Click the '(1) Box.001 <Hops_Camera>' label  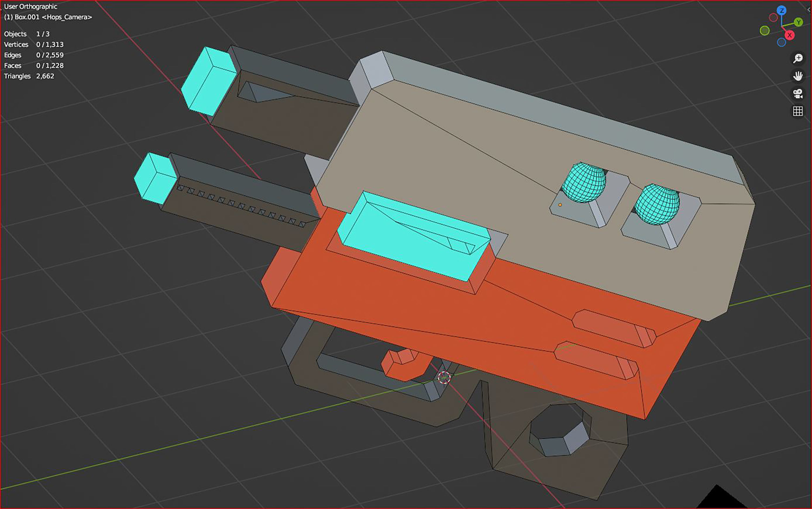click(48, 17)
